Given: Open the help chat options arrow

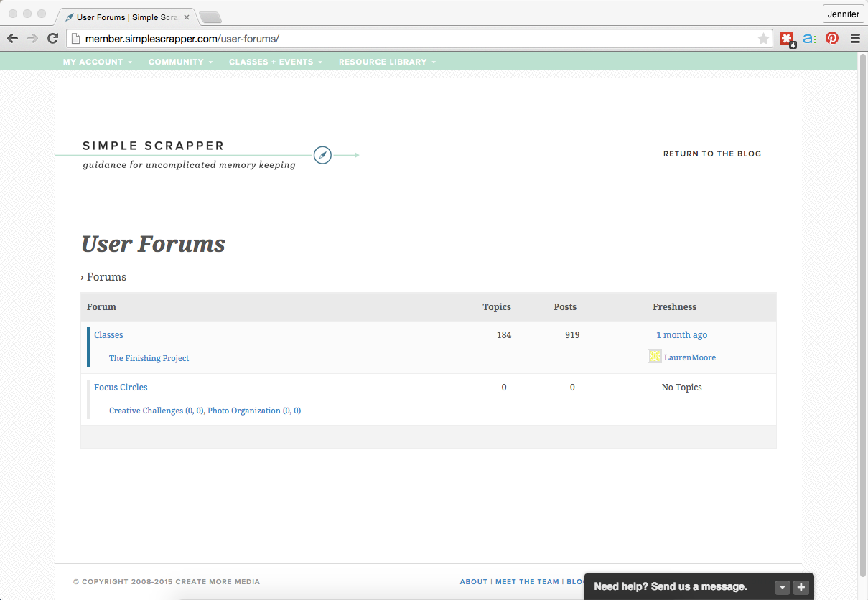Looking at the screenshot, I should click(783, 587).
